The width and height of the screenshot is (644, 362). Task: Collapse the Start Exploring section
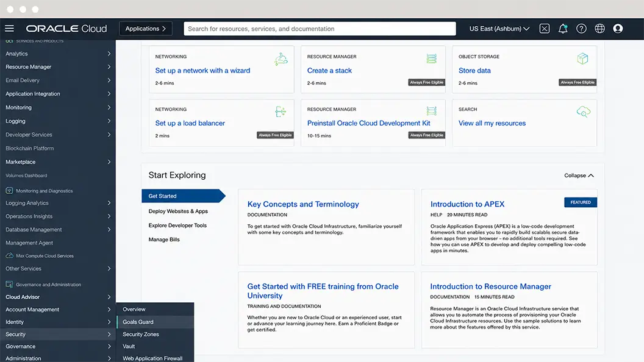tap(579, 176)
